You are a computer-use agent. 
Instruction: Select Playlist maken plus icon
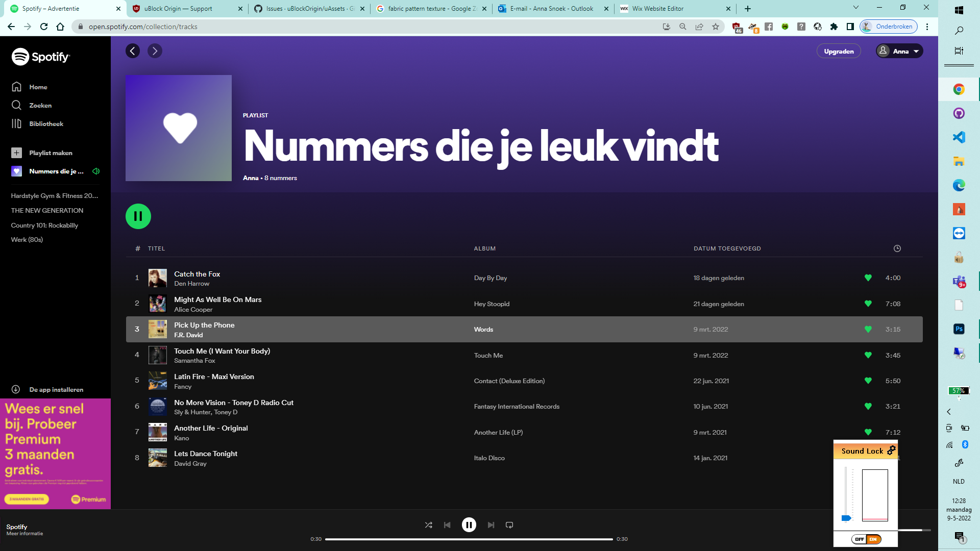(x=17, y=153)
